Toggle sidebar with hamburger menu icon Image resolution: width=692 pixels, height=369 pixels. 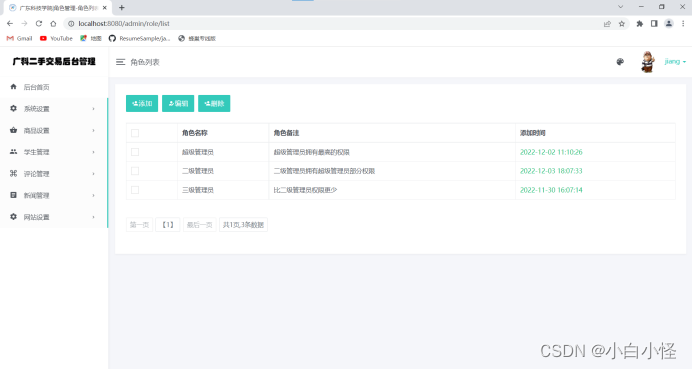(120, 62)
